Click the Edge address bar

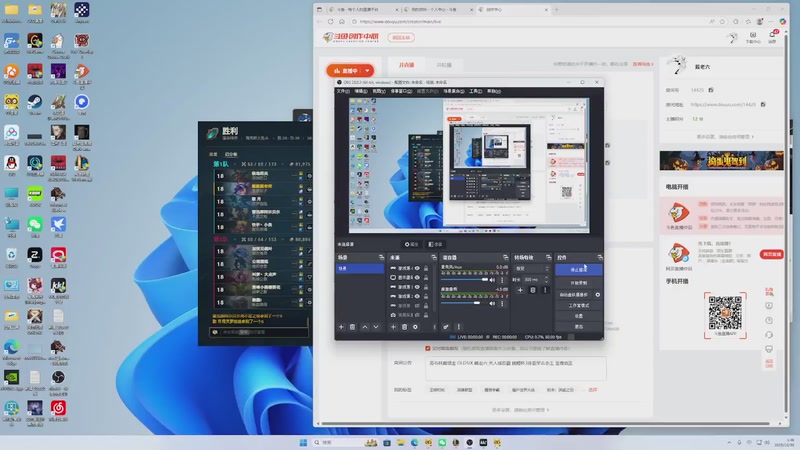(531, 21)
